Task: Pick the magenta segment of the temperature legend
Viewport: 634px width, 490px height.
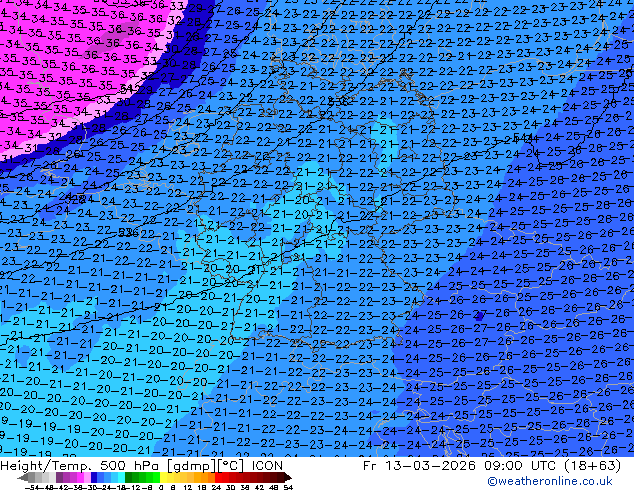Action: tap(80, 477)
